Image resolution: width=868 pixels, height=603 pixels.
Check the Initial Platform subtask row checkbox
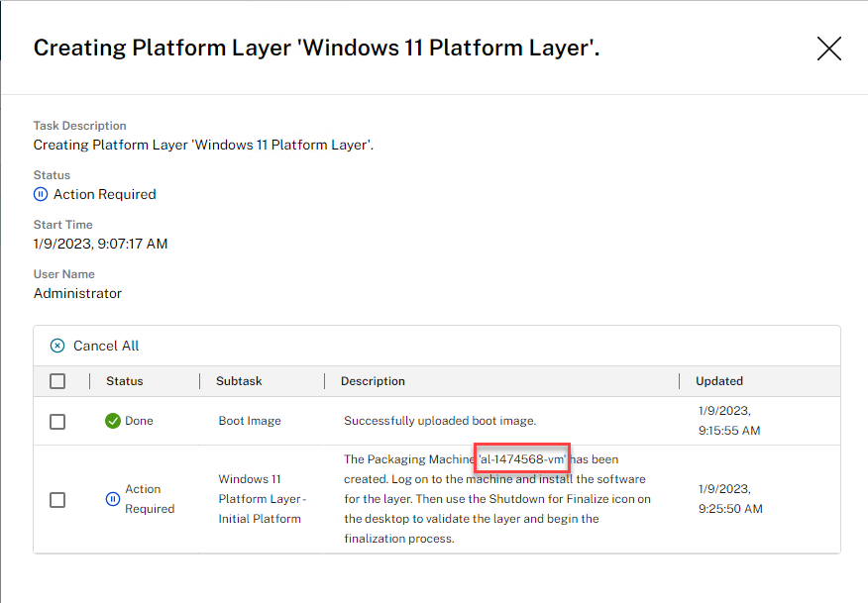pyautogui.click(x=57, y=500)
